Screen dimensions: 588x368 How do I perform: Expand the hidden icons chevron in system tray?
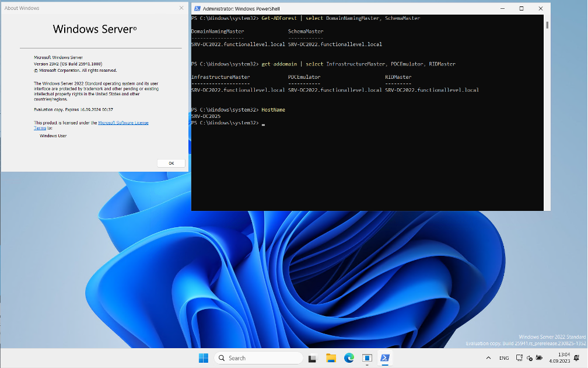coord(488,358)
